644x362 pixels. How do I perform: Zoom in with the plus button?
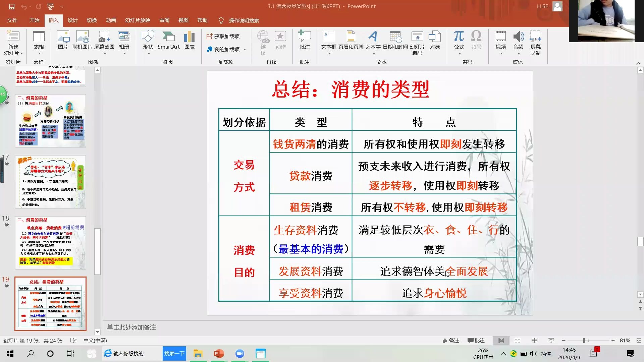[613, 341]
